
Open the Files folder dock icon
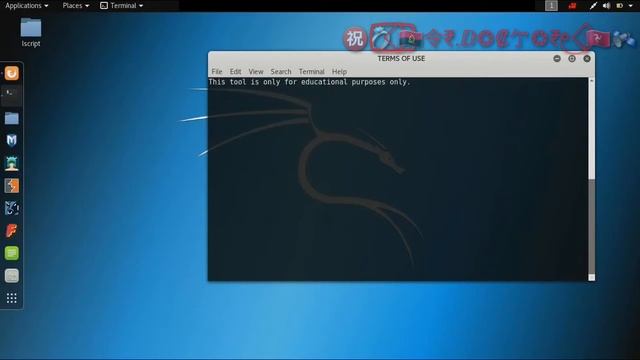11,118
